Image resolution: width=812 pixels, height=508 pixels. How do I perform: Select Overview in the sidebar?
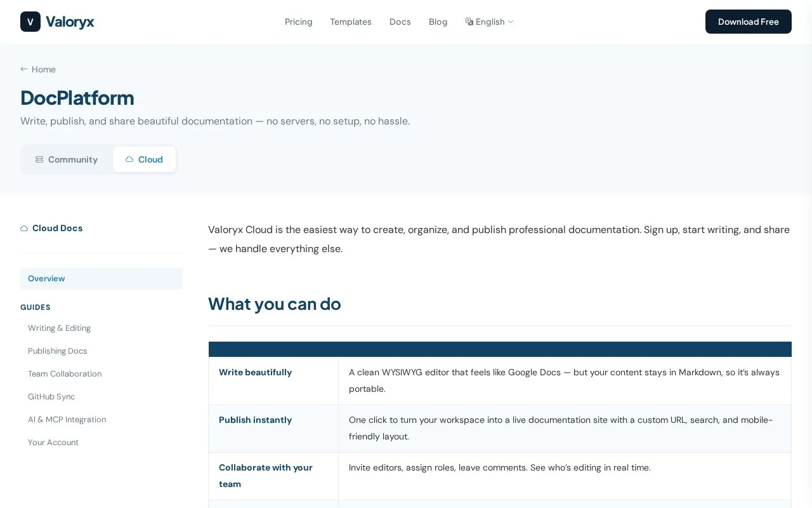point(101,279)
